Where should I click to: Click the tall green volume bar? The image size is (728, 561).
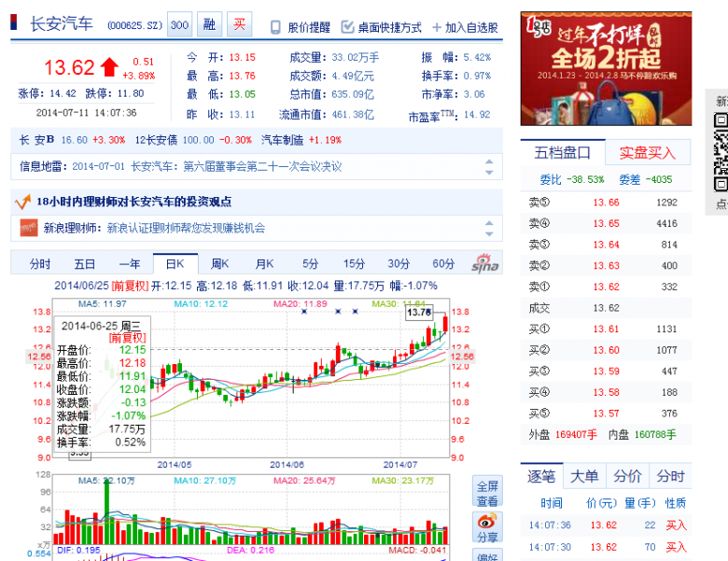pyautogui.click(x=106, y=512)
